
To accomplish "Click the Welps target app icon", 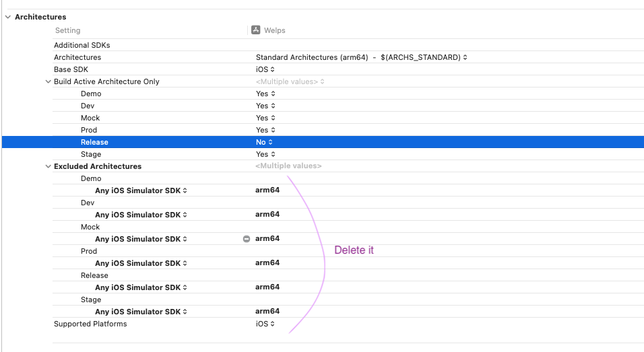I will (255, 30).
